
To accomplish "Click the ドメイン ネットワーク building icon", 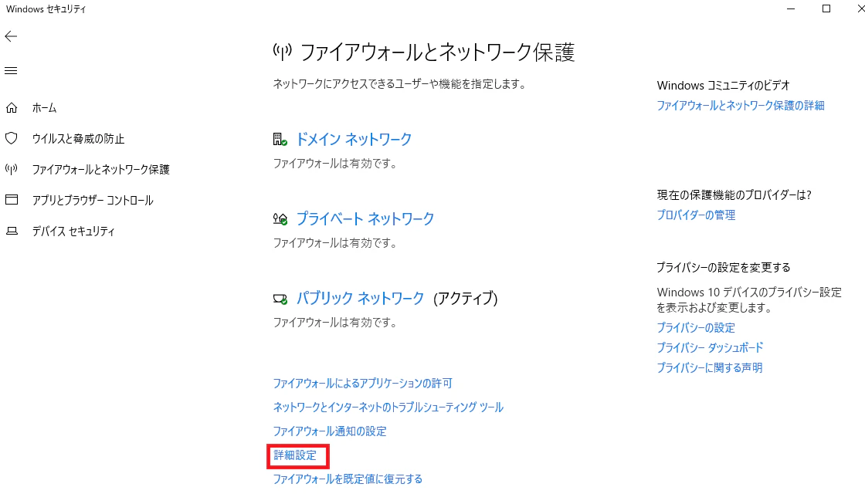I will coord(280,140).
